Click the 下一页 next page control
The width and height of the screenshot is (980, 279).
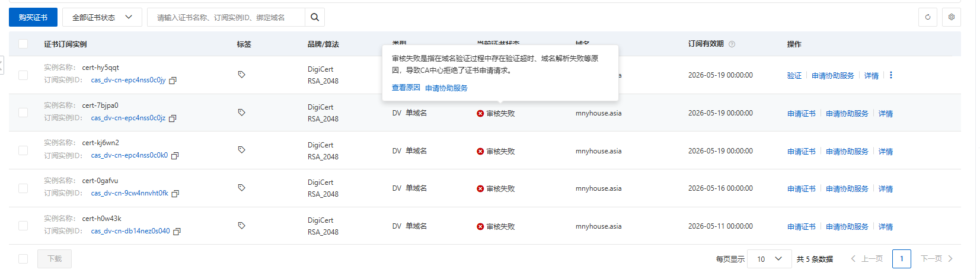pyautogui.click(x=937, y=259)
